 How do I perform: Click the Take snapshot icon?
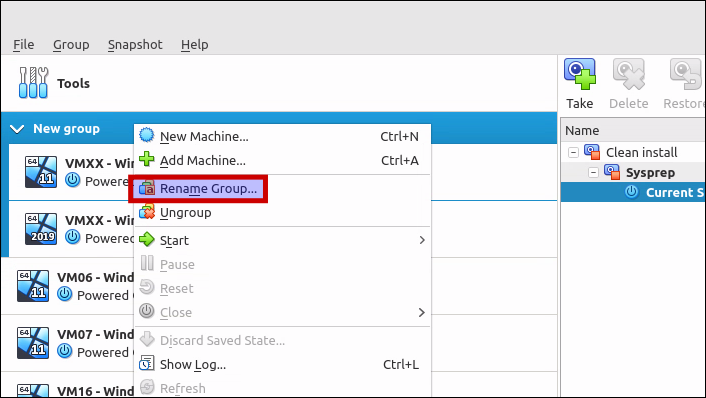coord(580,74)
